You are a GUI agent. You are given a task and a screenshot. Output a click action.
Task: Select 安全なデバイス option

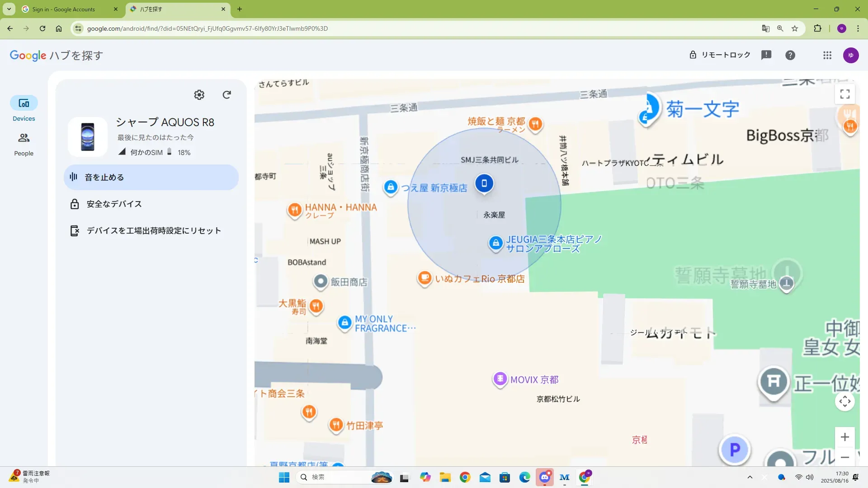(114, 204)
